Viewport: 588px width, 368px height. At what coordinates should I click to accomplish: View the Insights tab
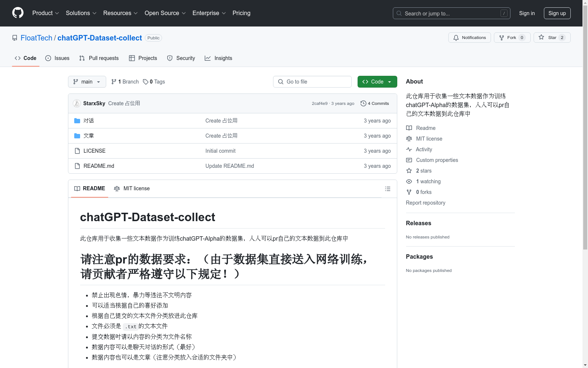click(218, 58)
